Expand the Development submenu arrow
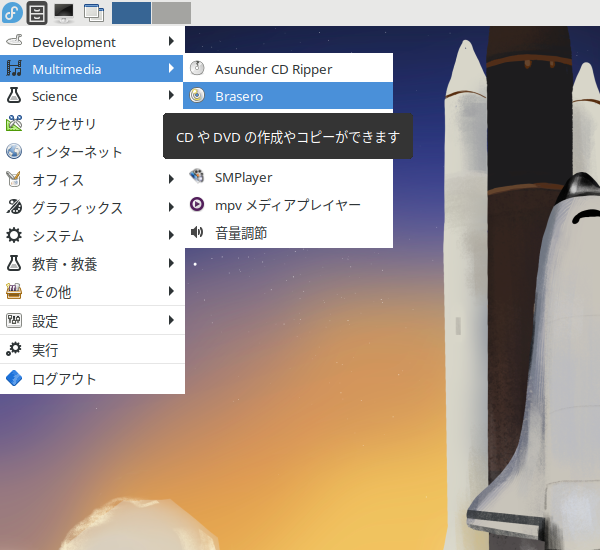 click(x=171, y=41)
